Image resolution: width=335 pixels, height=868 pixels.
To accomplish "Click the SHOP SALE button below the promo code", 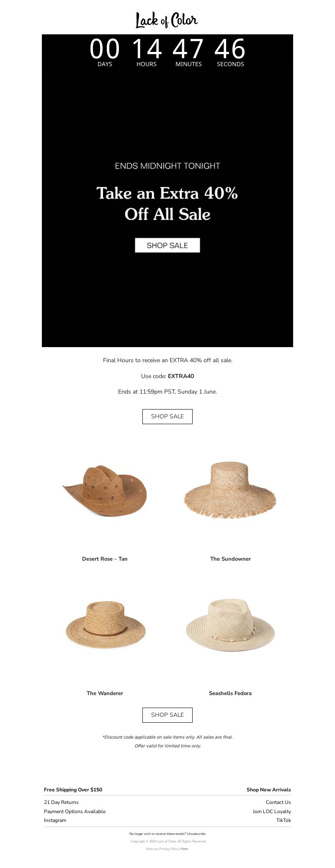I will pyautogui.click(x=167, y=417).
